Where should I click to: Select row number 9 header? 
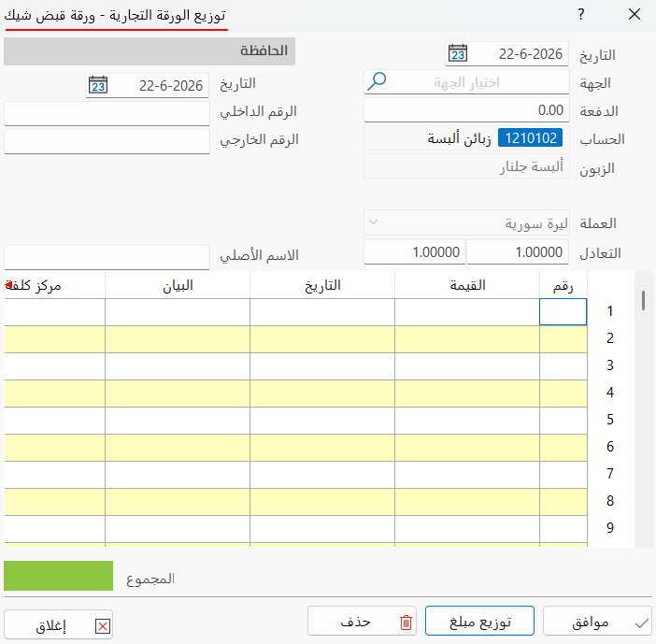tap(610, 528)
